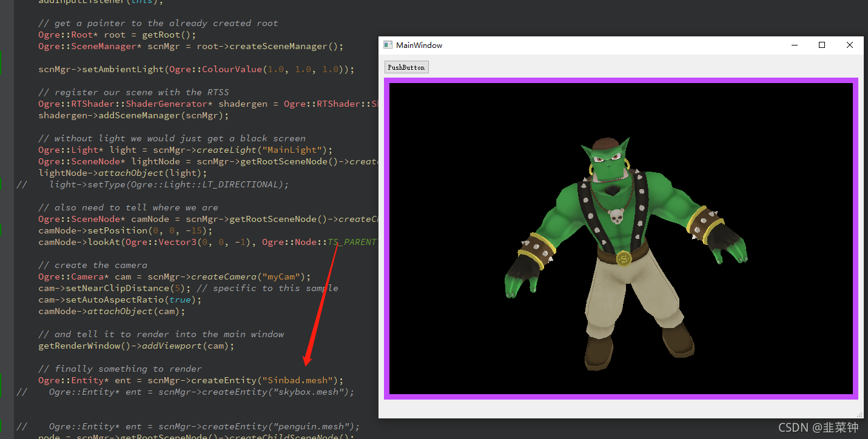This screenshot has width=868, height=439.
Task: Click the comment 'also need to tell where we are'
Action: tap(128, 207)
